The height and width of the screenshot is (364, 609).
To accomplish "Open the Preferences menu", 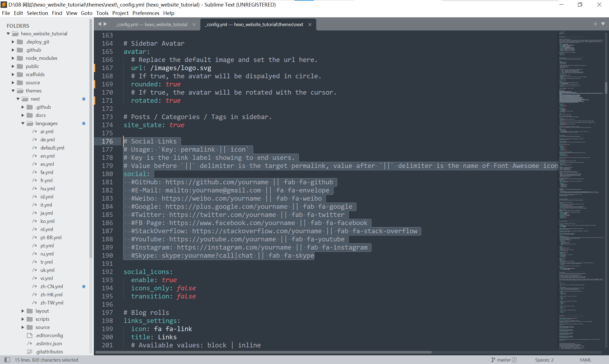I will 146,13.
